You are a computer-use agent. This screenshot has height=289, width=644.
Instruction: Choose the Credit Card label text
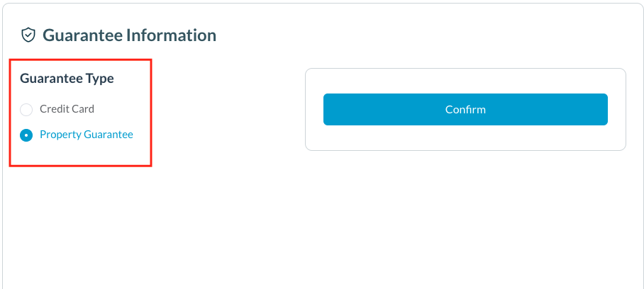click(x=67, y=109)
